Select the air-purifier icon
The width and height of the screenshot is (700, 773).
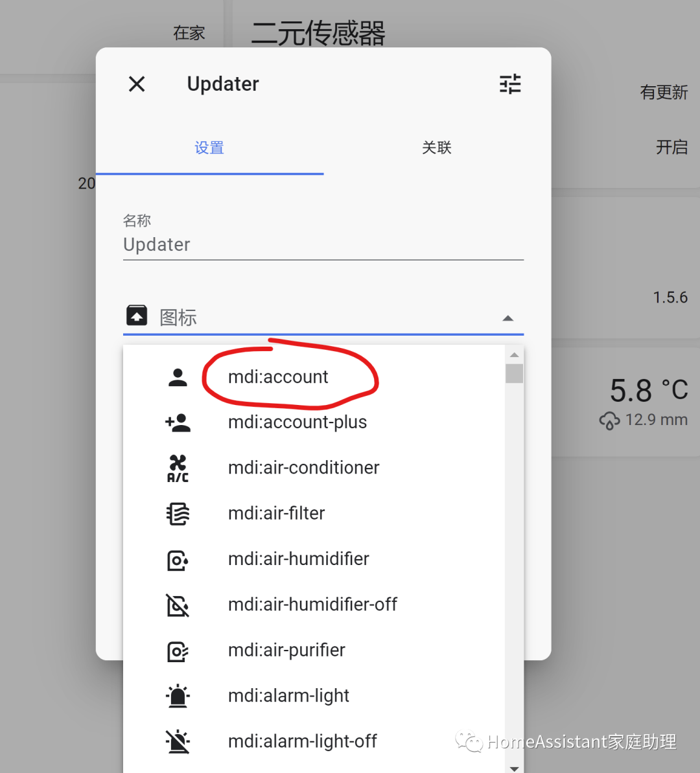coord(178,651)
